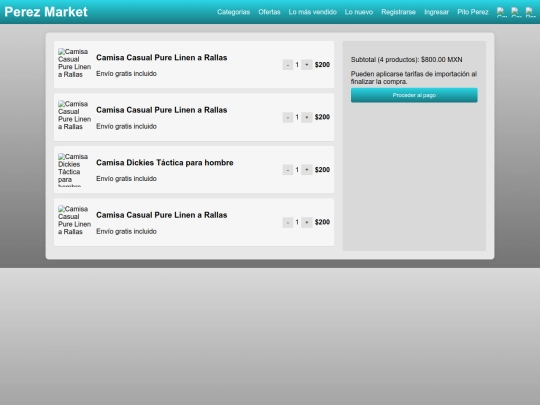Click the first cart item's product thumbnail
Screen dimensions: 540x405
point(74,64)
